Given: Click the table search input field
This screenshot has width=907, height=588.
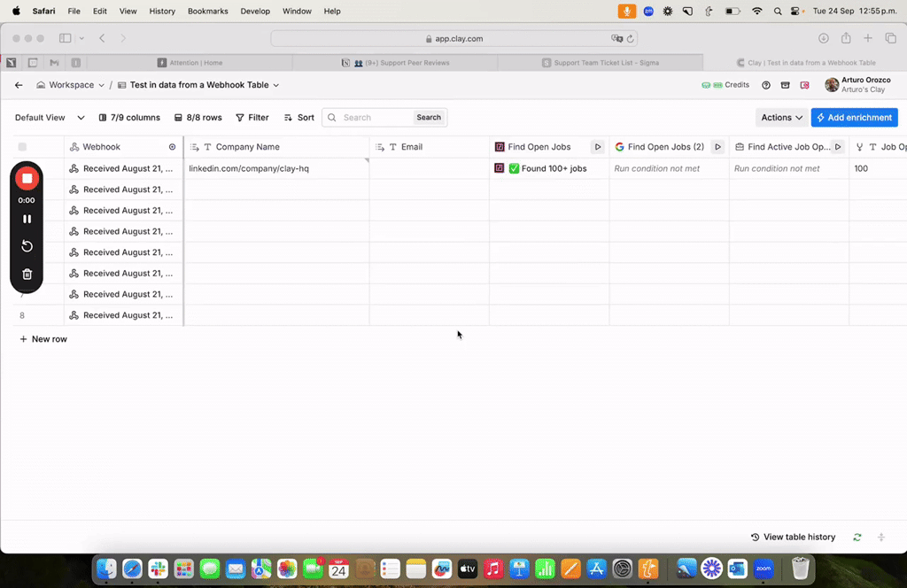Looking at the screenshot, I should coord(376,117).
